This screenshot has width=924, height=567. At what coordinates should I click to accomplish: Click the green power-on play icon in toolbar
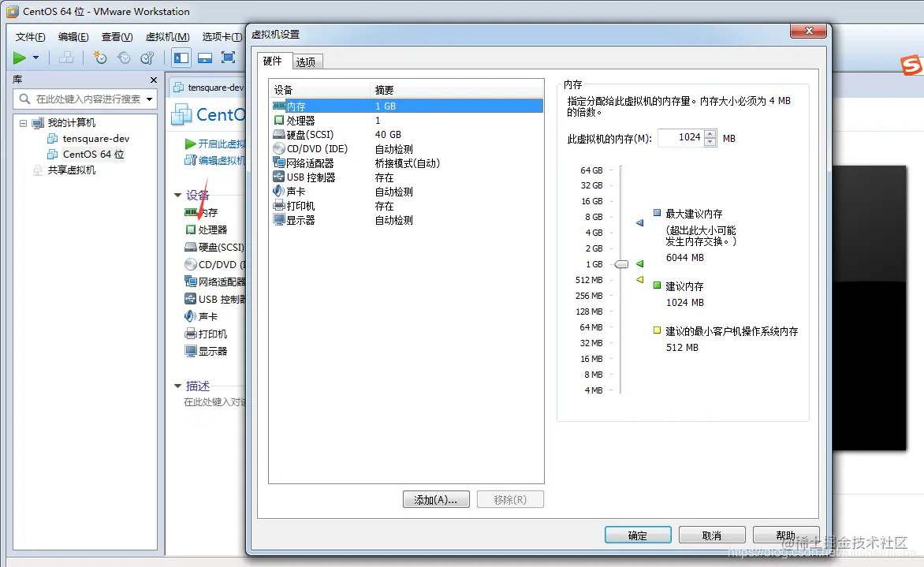point(19,58)
